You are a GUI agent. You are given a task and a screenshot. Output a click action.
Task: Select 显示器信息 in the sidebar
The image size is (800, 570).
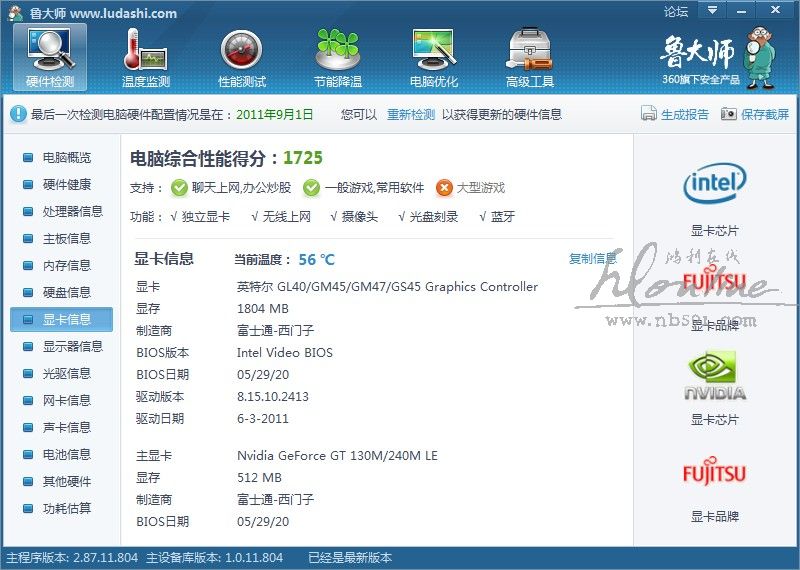[x=73, y=346]
